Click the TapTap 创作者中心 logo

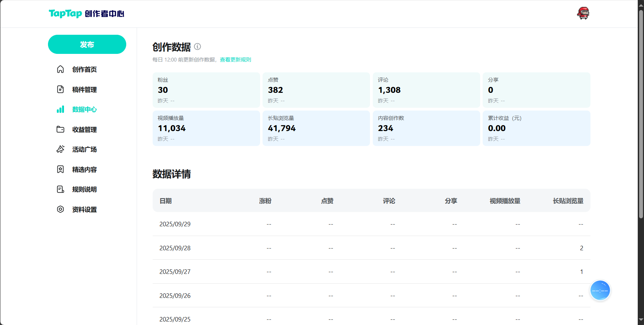tap(87, 14)
